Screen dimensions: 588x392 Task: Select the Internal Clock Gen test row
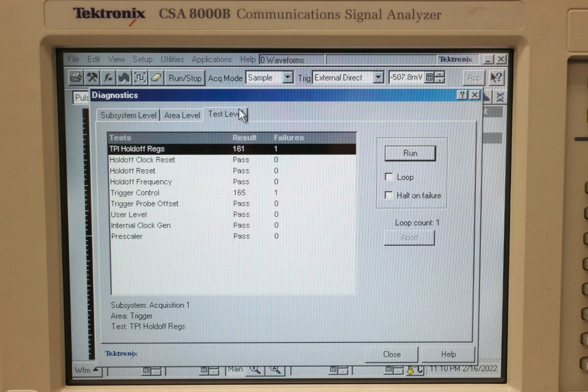[232, 225]
